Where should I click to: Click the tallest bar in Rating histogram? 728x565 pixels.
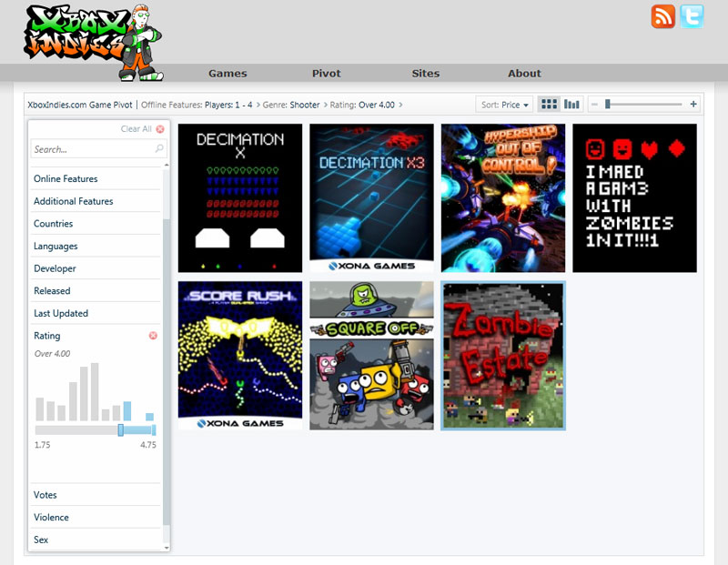click(95, 392)
